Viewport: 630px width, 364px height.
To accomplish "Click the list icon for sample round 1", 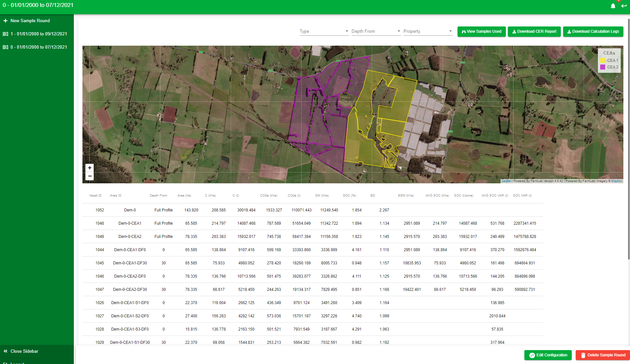I will 5,34.
